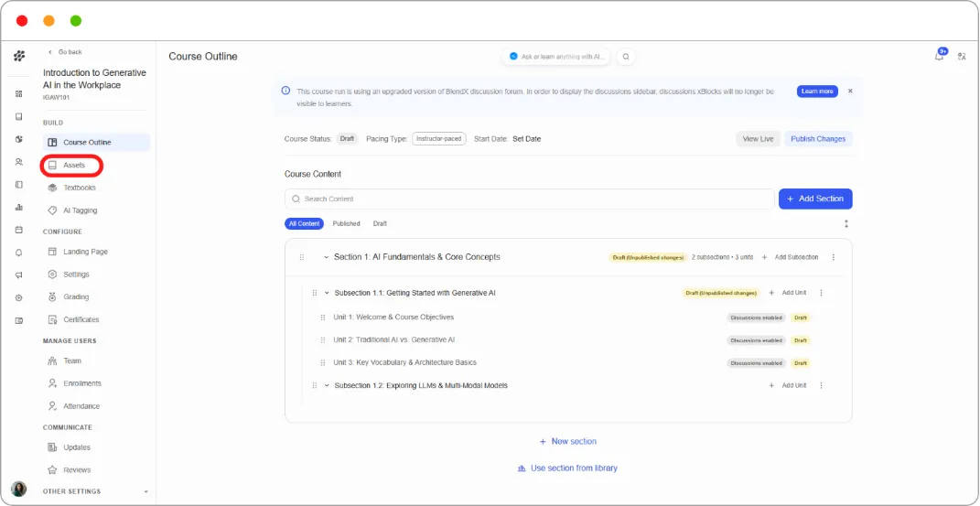
Task: Click the Subsection 1.2 drag handle icon
Action: [x=315, y=385]
